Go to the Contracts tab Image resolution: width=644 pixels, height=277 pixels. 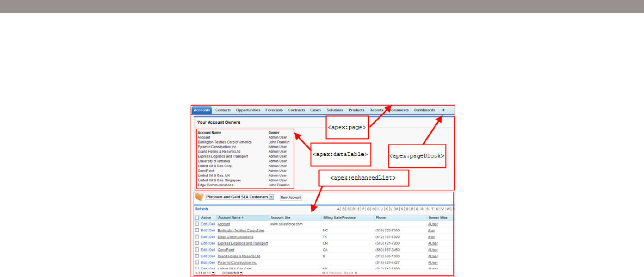click(x=296, y=110)
